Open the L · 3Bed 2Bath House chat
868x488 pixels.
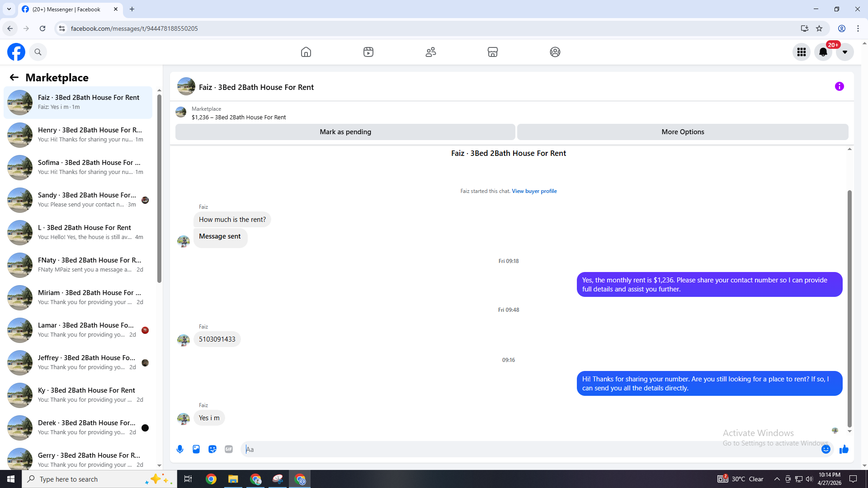[78, 233]
